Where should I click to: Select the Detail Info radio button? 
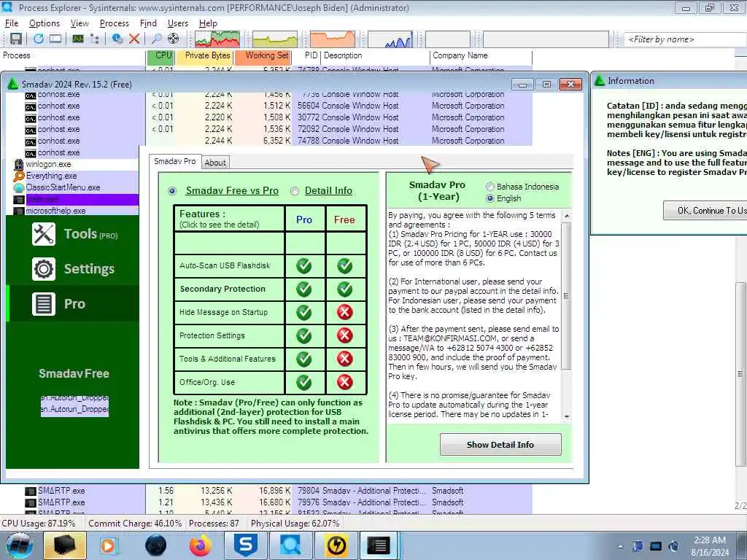tap(295, 191)
